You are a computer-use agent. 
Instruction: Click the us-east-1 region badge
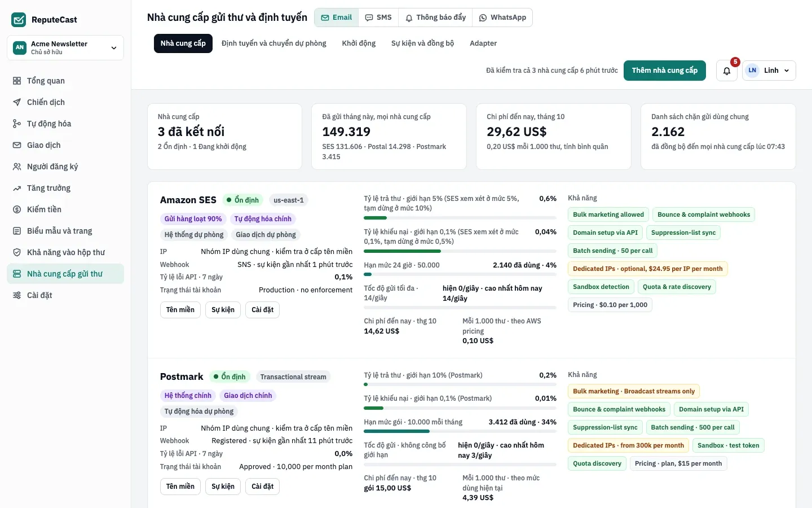click(x=289, y=200)
